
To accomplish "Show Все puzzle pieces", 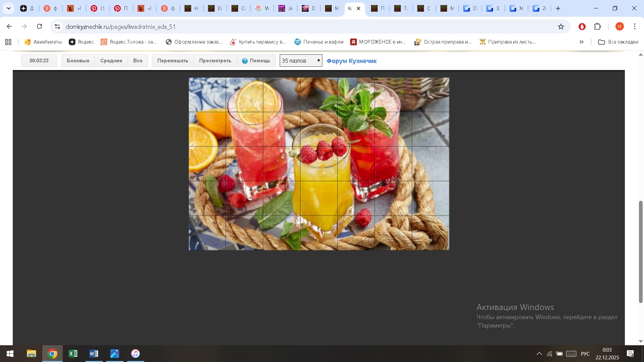I will (138, 61).
